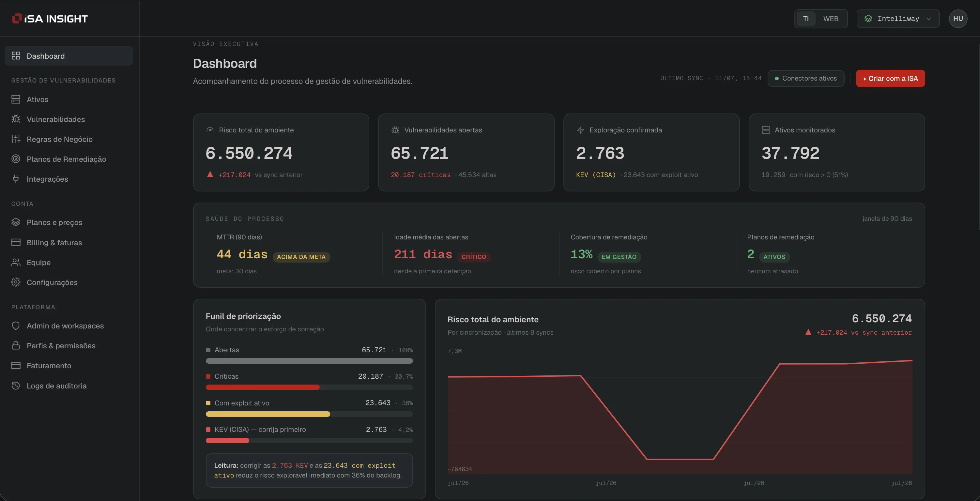The height and width of the screenshot is (501, 980).
Task: Click the Perfis & permissões lock icon
Action: 16,345
